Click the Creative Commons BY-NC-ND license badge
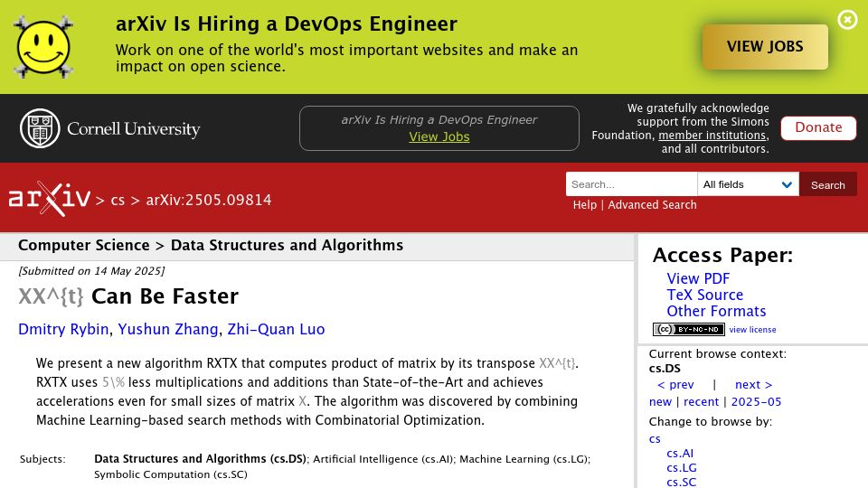868x488 pixels. click(x=689, y=329)
